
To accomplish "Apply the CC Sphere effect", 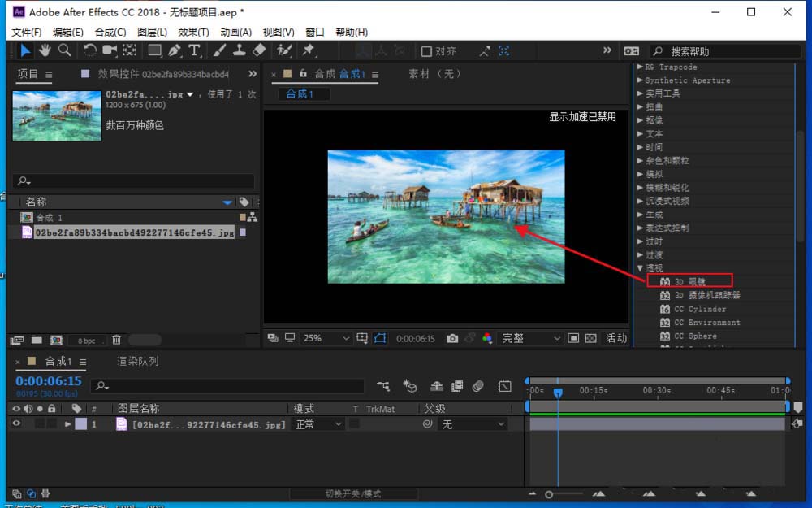I will [695, 336].
